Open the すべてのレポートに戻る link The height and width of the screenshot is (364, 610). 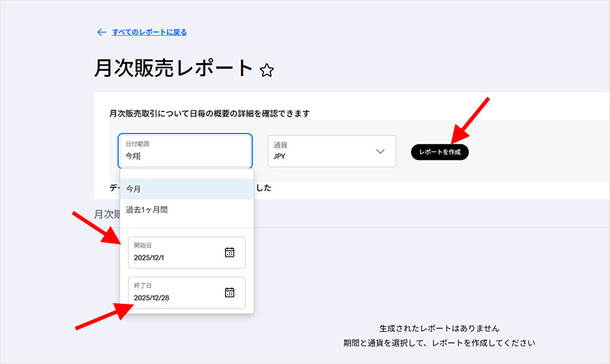pyautogui.click(x=149, y=32)
